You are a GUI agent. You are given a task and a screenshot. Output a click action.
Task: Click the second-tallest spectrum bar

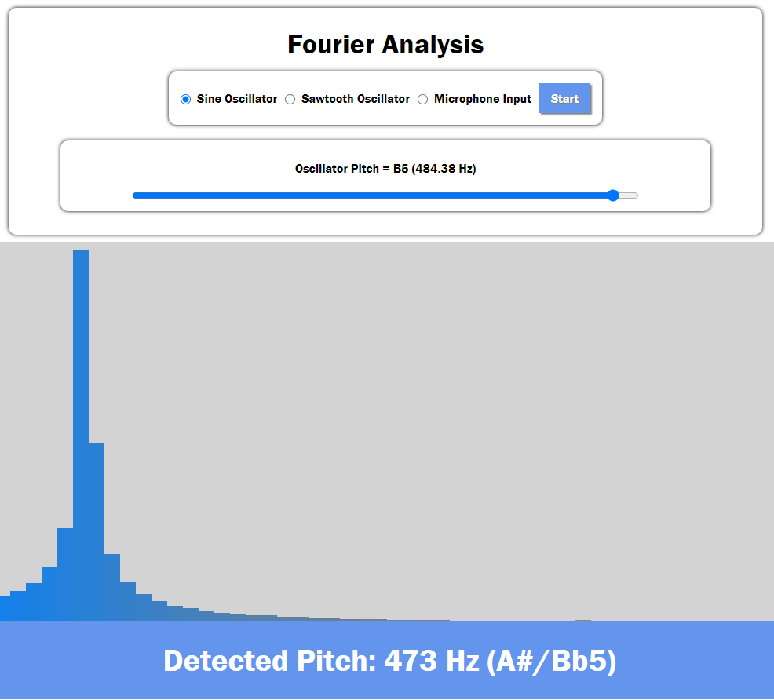point(97,534)
